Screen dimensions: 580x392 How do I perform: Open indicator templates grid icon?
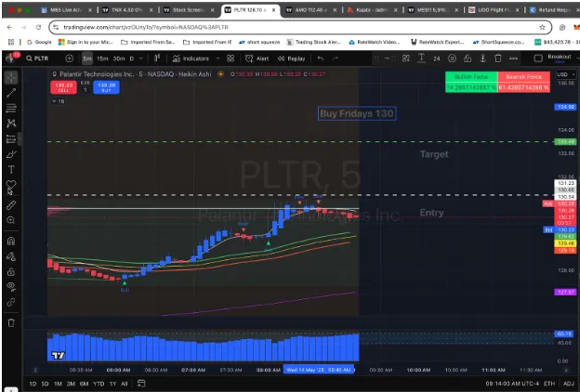click(x=231, y=59)
